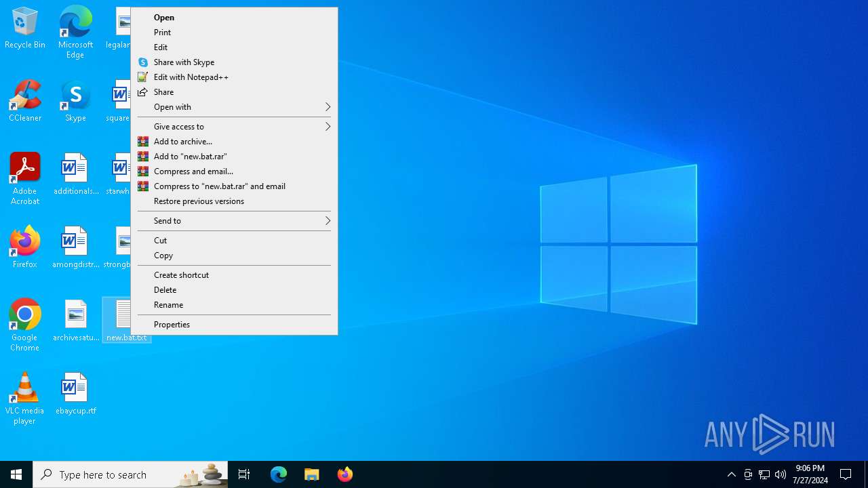The width and height of the screenshot is (868, 488).
Task: Open the Recycle Bin desktop icon
Action: click(25, 28)
